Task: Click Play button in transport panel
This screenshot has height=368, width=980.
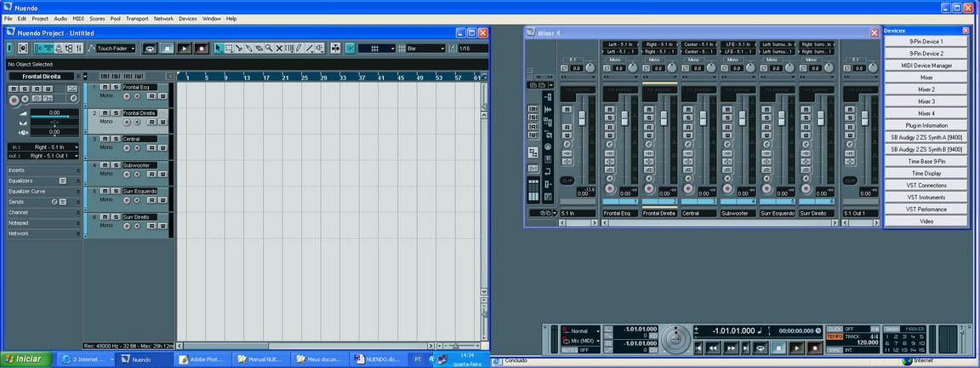Action: [x=796, y=348]
